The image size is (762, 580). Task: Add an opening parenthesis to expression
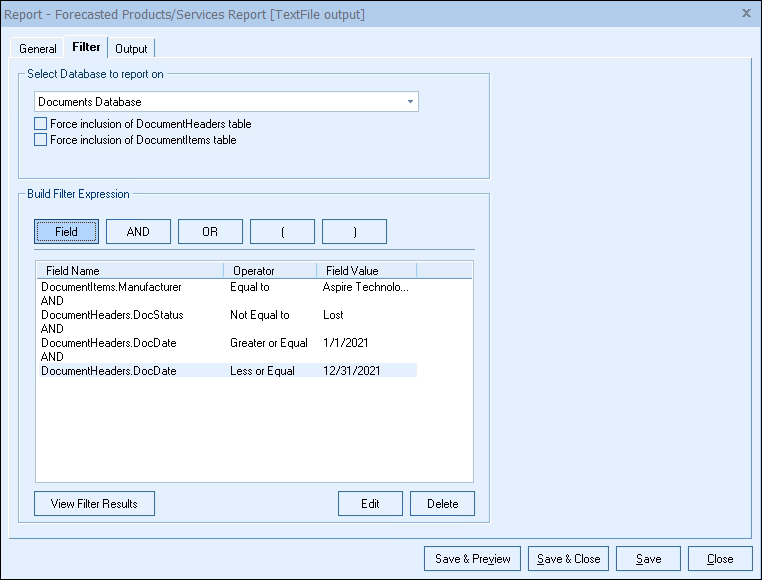[282, 232]
